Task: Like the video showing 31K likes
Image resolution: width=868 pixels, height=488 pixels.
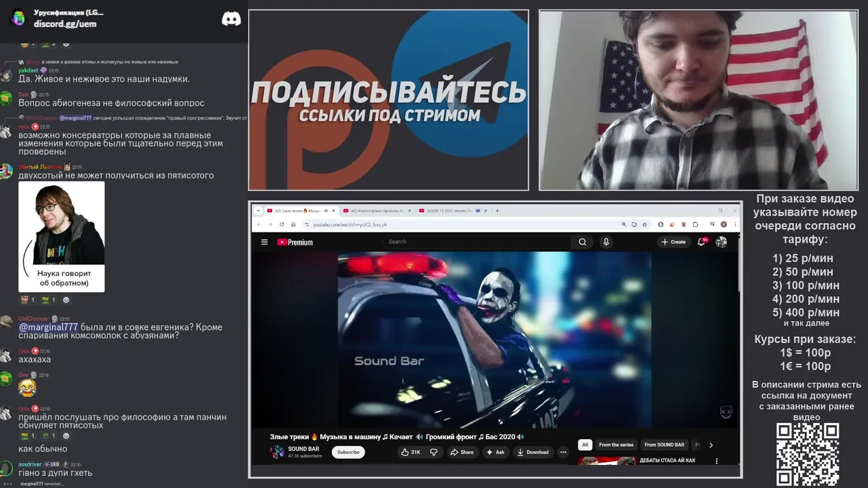Action: [411, 452]
